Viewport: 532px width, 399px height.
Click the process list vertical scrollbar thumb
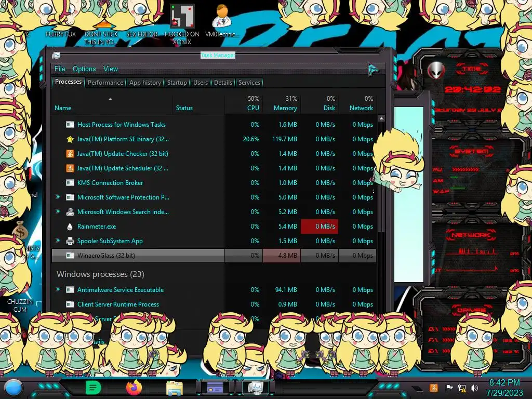coord(381,177)
